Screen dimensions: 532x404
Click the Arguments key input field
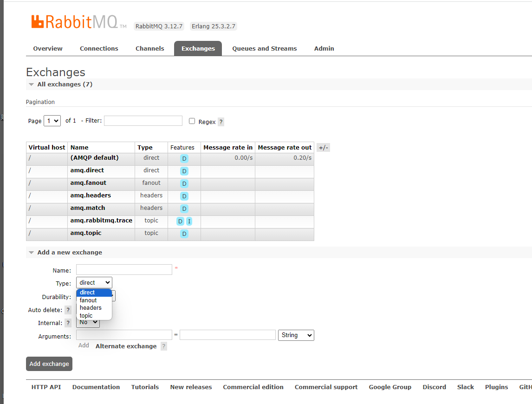[x=124, y=335]
